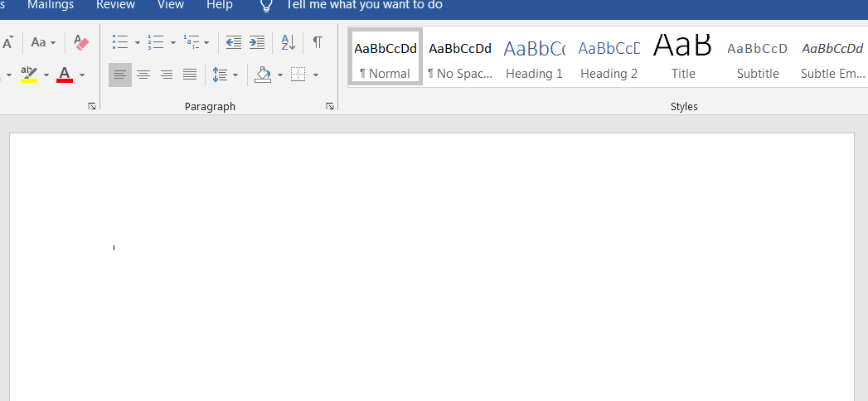This screenshot has height=401, width=868.
Task: Apply red font color to text
Action: (x=65, y=75)
